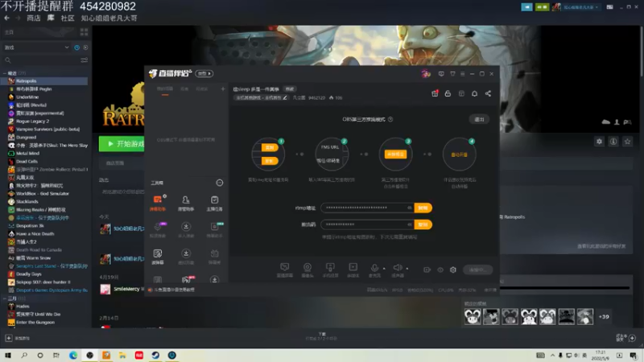Open the user avatar in streaming app title bar

click(x=426, y=74)
